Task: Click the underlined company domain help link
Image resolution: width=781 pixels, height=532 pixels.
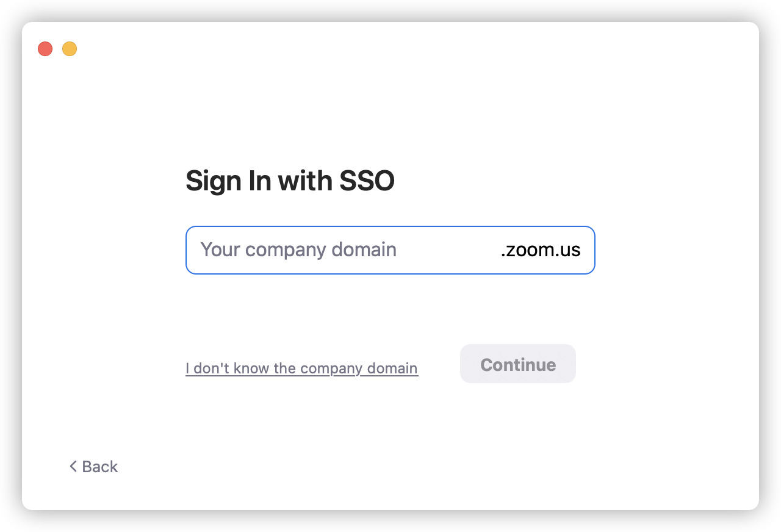Action: 301,368
